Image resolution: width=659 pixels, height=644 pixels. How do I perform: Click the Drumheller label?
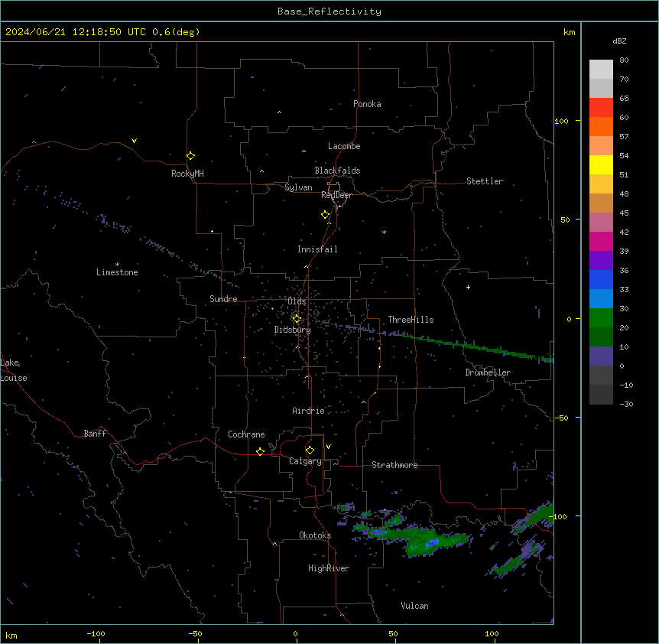point(488,372)
